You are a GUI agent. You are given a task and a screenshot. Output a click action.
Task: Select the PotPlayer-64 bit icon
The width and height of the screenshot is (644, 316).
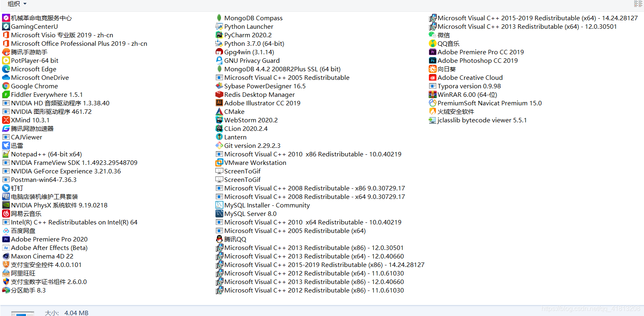tap(6, 60)
